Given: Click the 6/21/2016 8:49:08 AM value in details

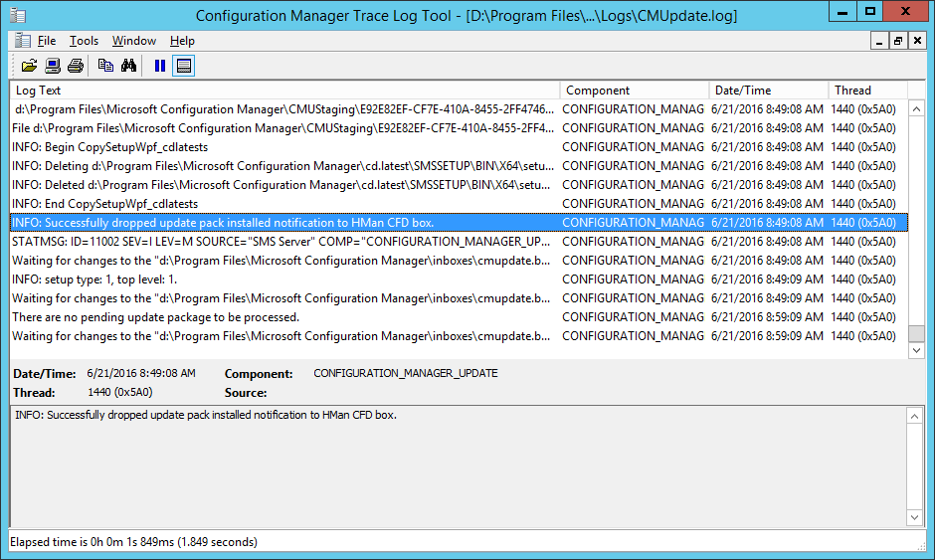Looking at the screenshot, I should [141, 373].
